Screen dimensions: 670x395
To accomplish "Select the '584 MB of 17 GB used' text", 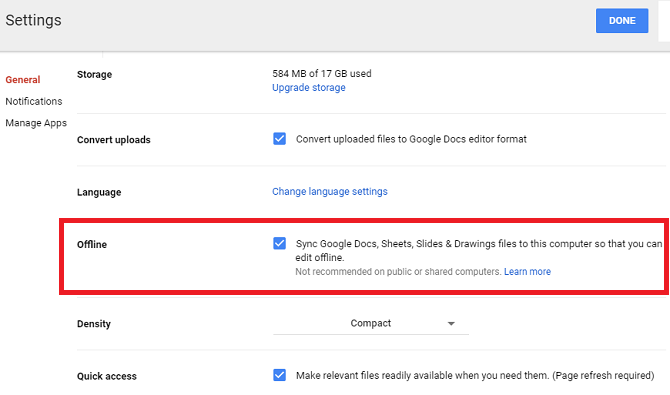I will [x=322, y=74].
